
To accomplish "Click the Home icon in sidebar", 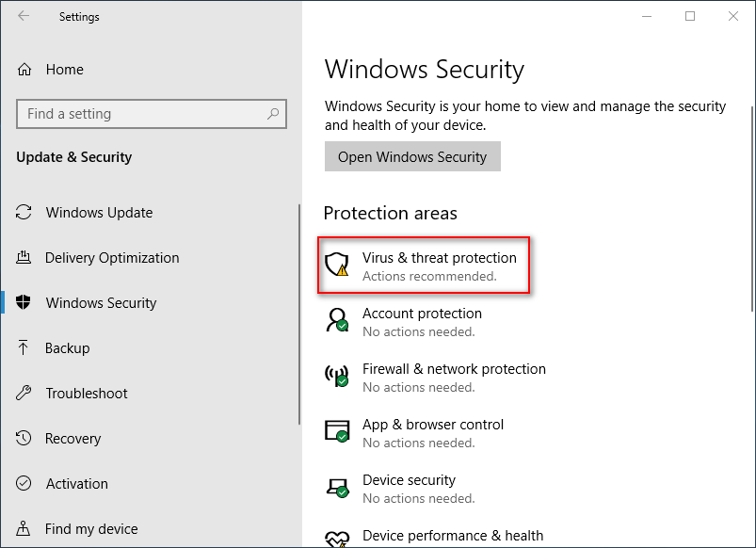I will click(24, 70).
